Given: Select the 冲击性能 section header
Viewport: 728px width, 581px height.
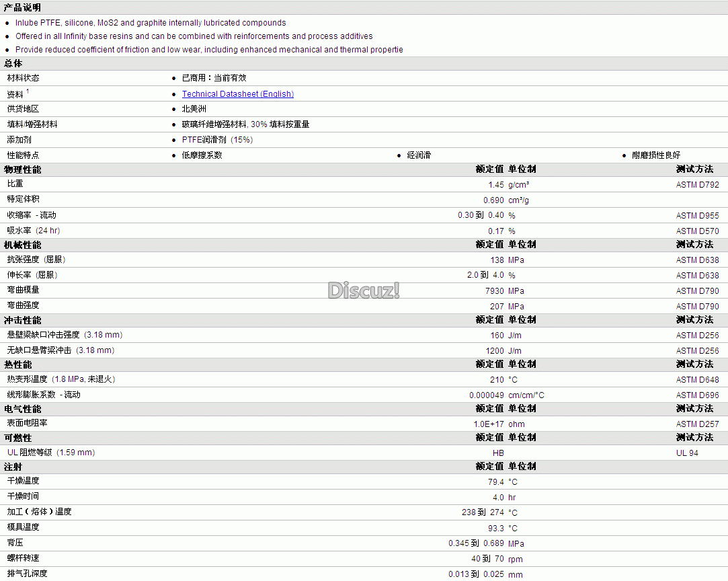Looking at the screenshot, I should [x=22, y=321].
